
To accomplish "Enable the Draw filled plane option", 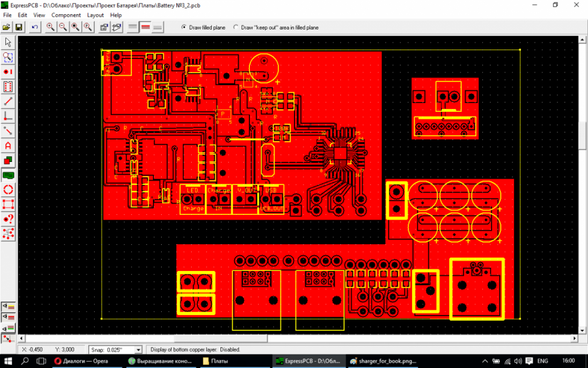I will click(203, 28).
